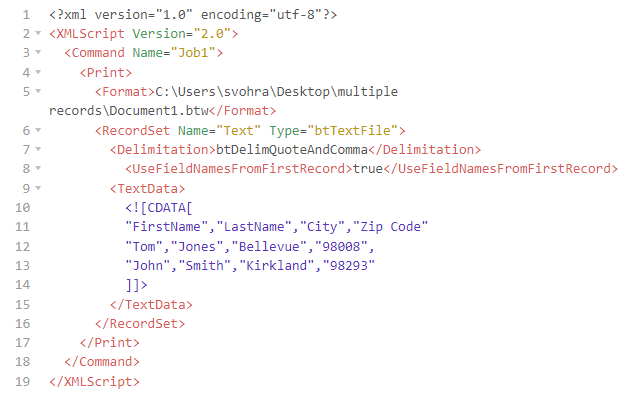The width and height of the screenshot is (622, 393).
Task: Fold the UseFieldNamesFromFirstRecord line arrow
Action: pyautogui.click(x=38, y=169)
